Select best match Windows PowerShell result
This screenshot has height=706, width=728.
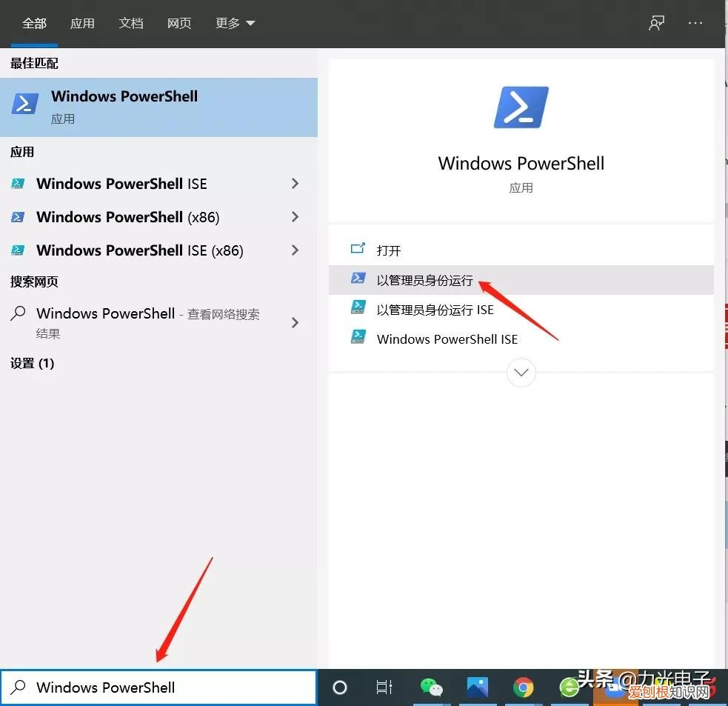pos(158,107)
